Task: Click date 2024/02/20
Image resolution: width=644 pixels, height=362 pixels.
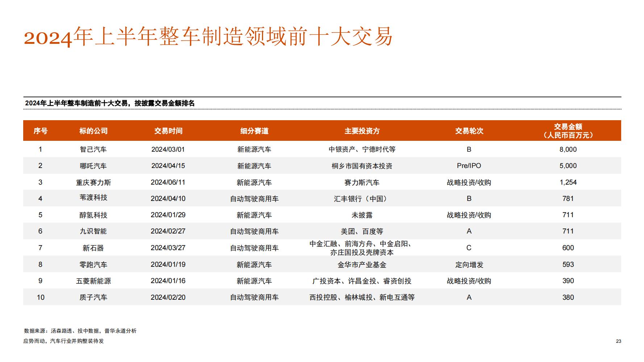Action: (x=168, y=297)
